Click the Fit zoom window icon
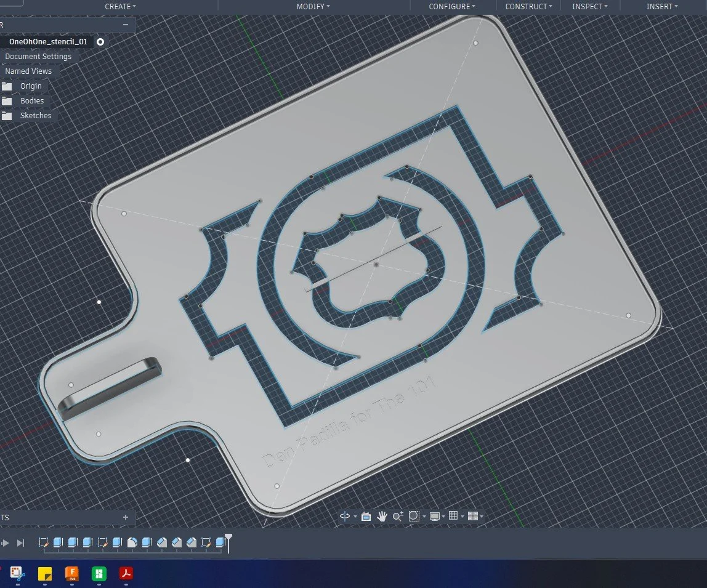The height and width of the screenshot is (588, 707). pyautogui.click(x=414, y=517)
